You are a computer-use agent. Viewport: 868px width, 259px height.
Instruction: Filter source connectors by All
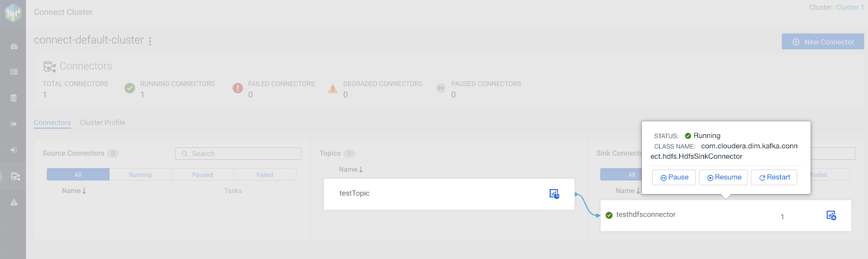[78, 174]
